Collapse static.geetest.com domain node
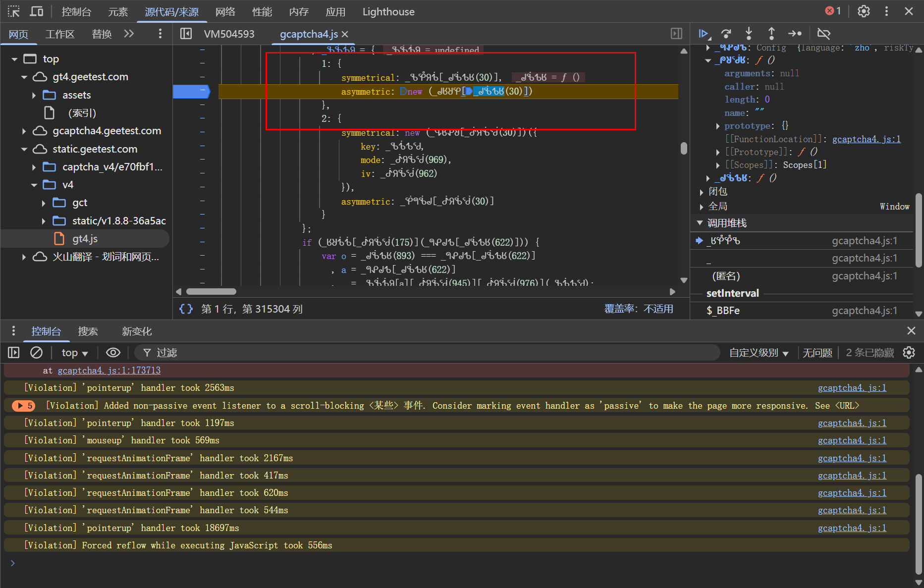This screenshot has width=924, height=588. (x=24, y=149)
